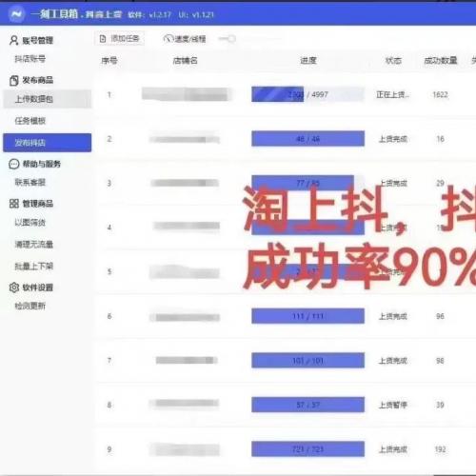
Task: Click the 48 / 48 progress bar in row 2
Action: (307, 139)
